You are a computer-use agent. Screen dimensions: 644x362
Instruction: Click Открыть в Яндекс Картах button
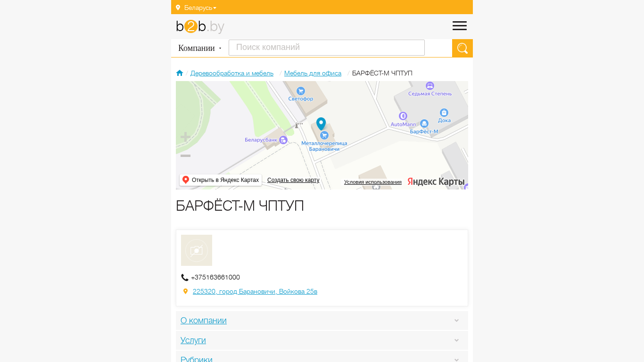(x=221, y=180)
